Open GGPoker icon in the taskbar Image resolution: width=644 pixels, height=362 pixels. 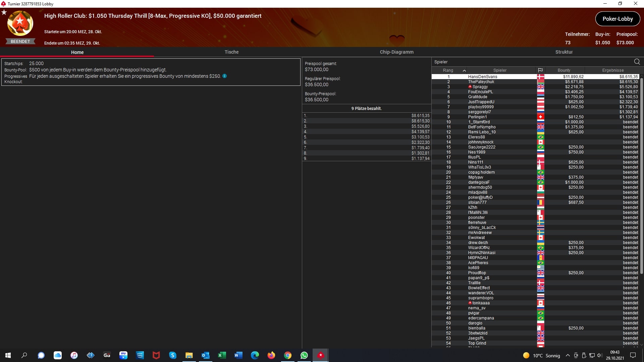coord(107,355)
